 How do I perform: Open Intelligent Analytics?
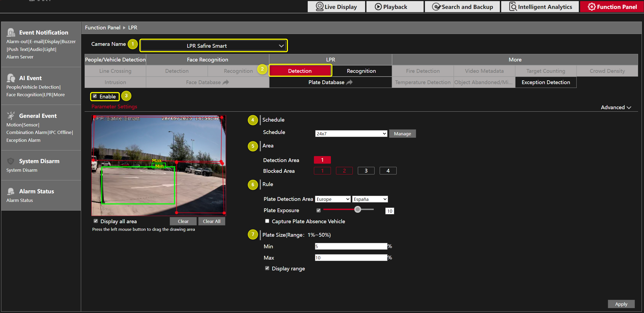[512, 6]
